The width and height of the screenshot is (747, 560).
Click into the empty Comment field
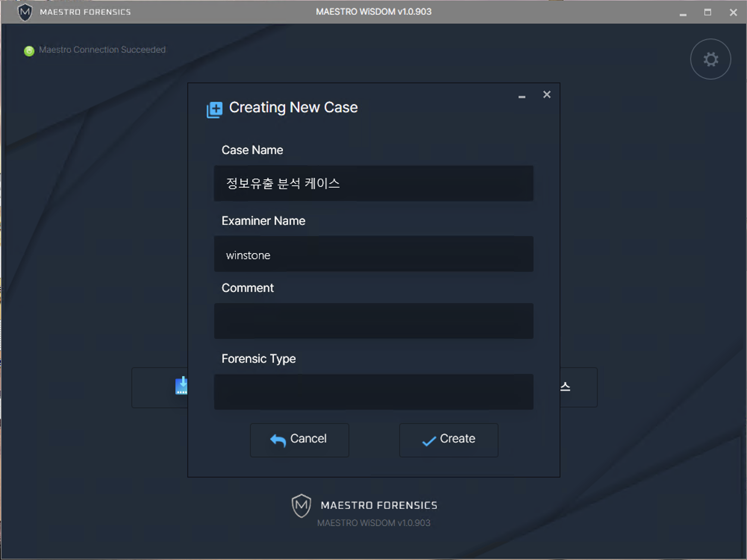[373, 321]
